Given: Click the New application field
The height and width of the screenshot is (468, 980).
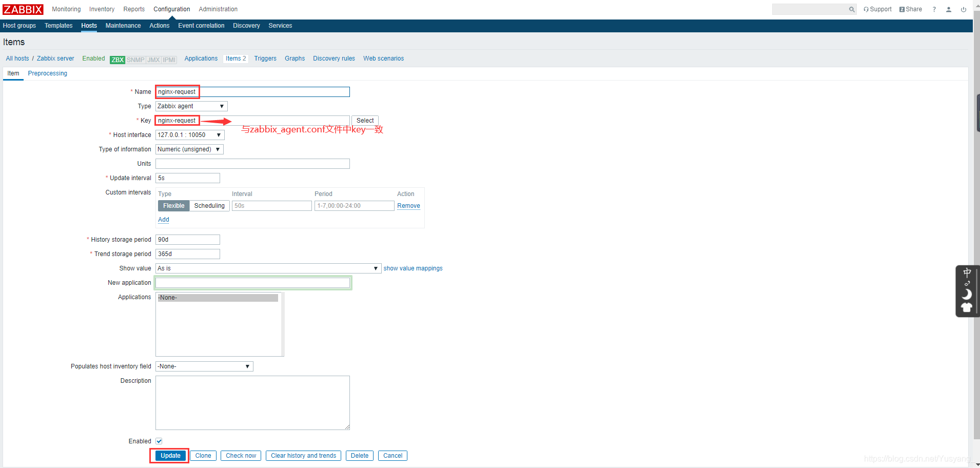Looking at the screenshot, I should 252,283.
